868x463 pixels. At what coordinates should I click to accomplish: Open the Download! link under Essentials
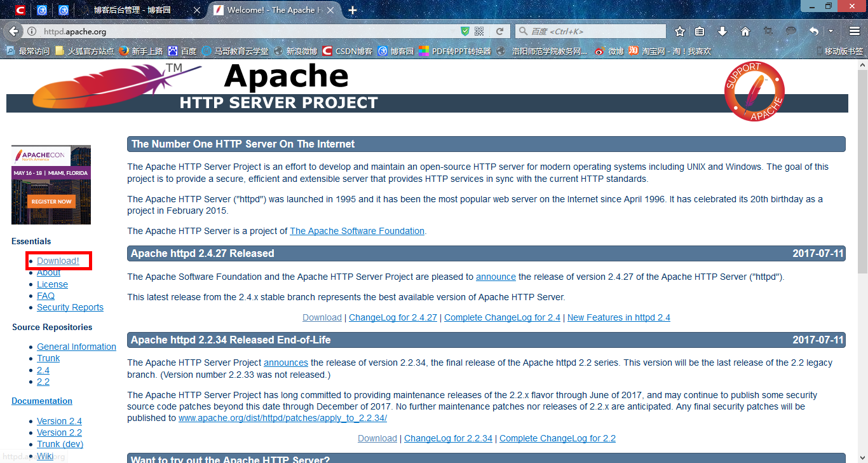(58, 261)
